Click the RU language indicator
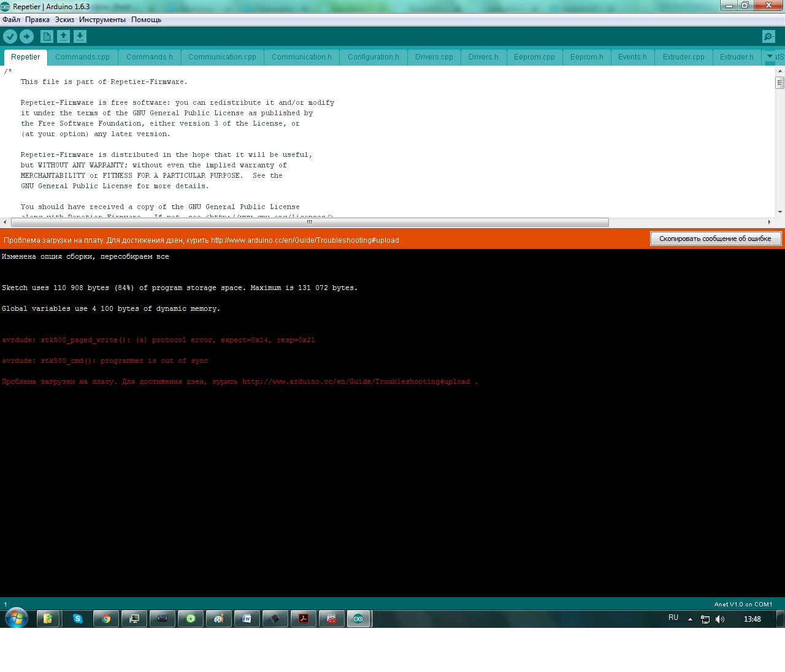This screenshot has height=672, width=785. pyautogui.click(x=673, y=618)
